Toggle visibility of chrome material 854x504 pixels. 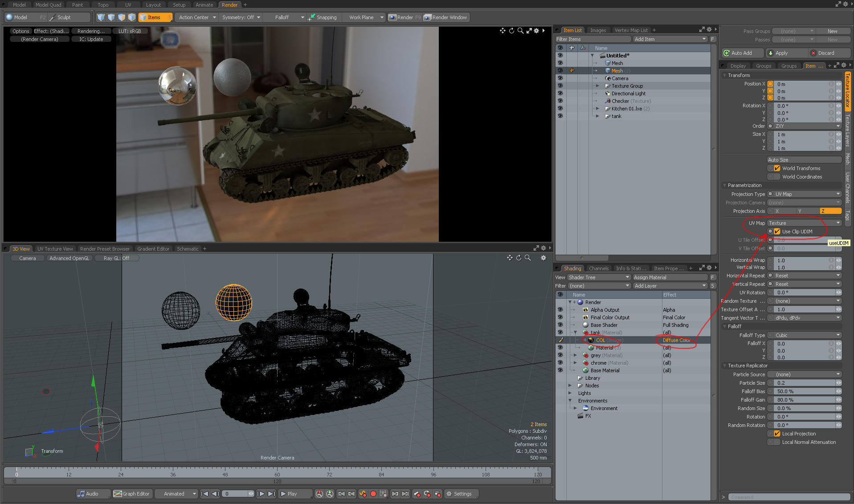(x=560, y=362)
